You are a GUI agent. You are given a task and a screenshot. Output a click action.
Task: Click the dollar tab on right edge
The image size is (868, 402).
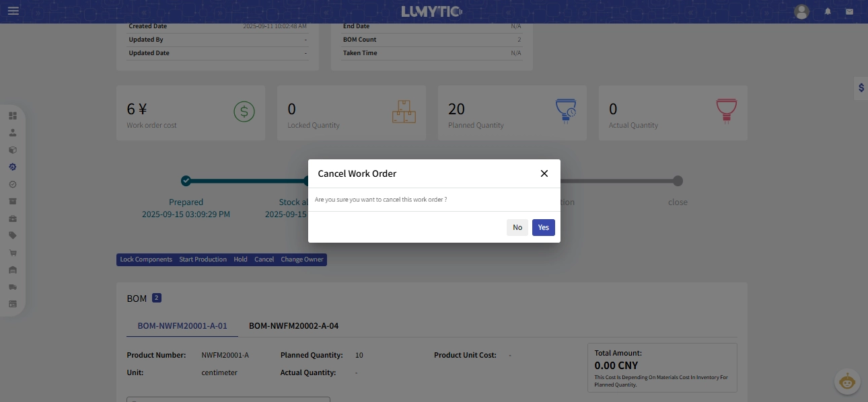pos(861,88)
